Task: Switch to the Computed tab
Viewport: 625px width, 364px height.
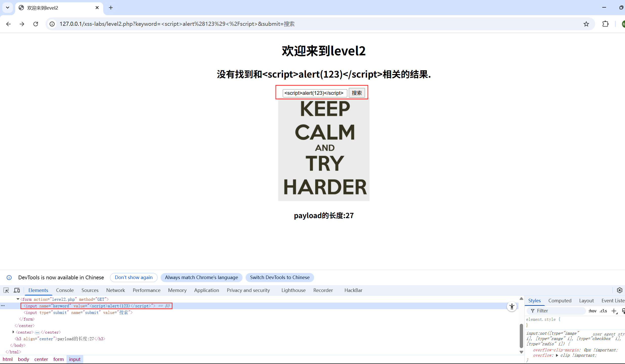Action: pyautogui.click(x=560, y=300)
